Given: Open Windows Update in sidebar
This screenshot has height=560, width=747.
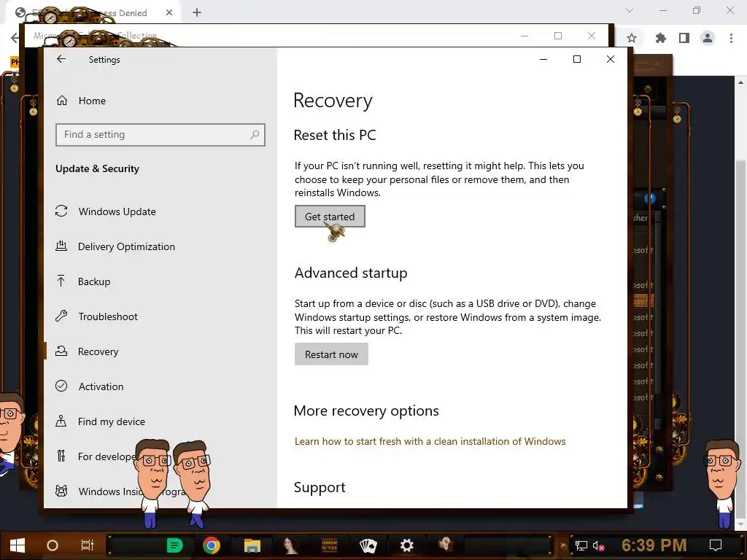Looking at the screenshot, I should pyautogui.click(x=117, y=211).
